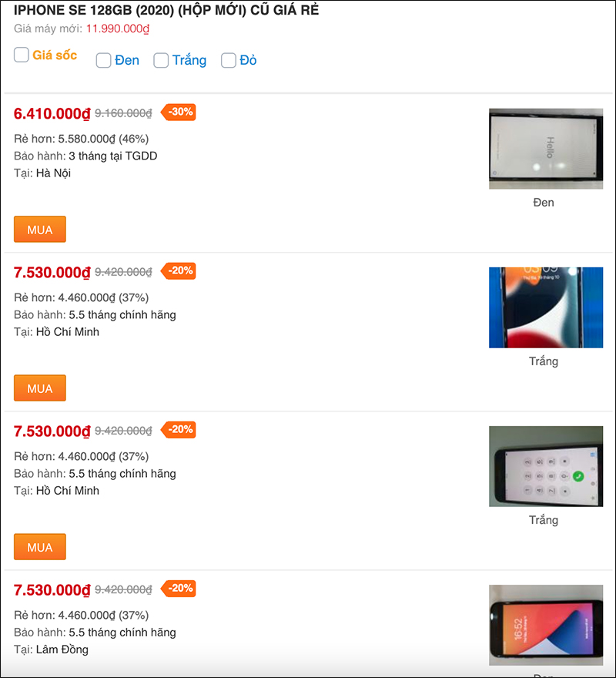Click the Đen caption under first photo
The image size is (616, 678).
click(x=544, y=203)
